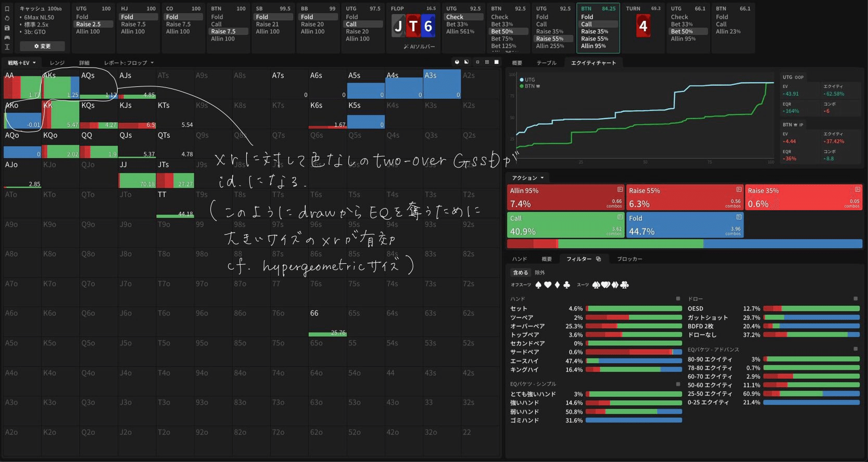
Task: Click the 3D cube icon above matrix
Action: click(457, 62)
